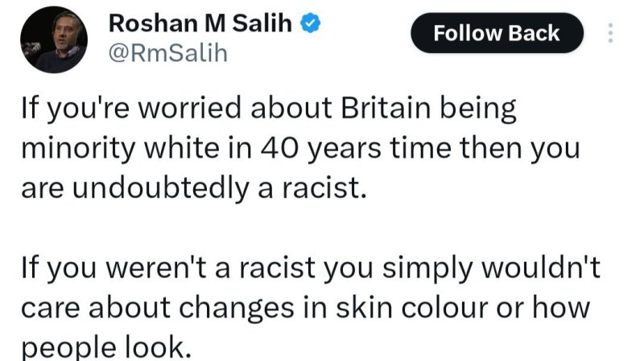Open the three-dot more options menu
Image resolution: width=644 pixels, height=361 pixels.
pyautogui.click(x=610, y=34)
